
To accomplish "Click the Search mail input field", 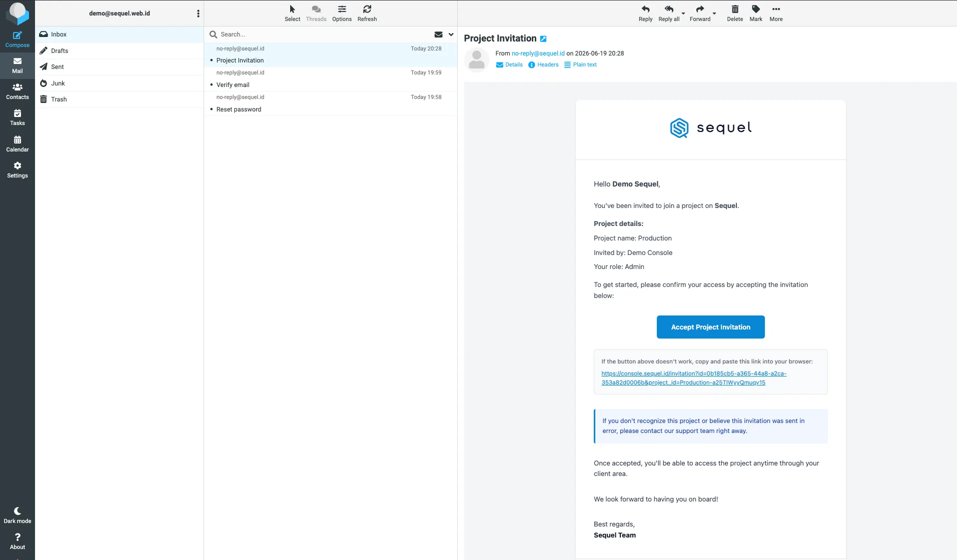I will (x=325, y=34).
